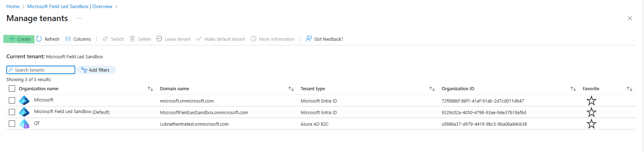Toggle the select-all tenants checkbox

12,88
